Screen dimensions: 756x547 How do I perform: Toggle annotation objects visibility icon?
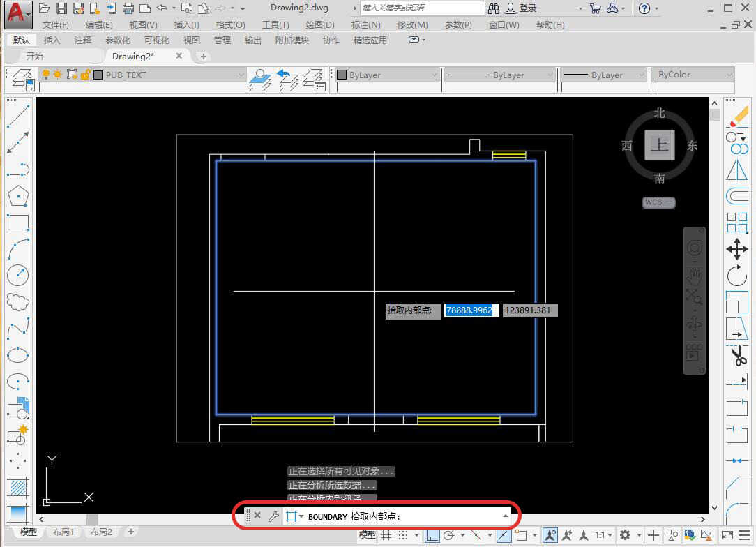click(550, 535)
